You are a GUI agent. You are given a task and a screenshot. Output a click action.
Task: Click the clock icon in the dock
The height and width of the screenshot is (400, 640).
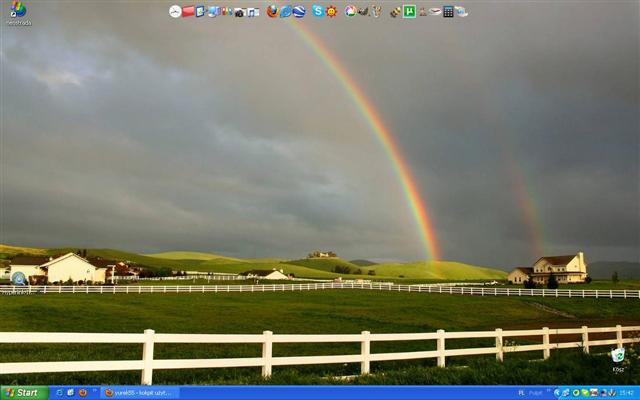click(175, 11)
